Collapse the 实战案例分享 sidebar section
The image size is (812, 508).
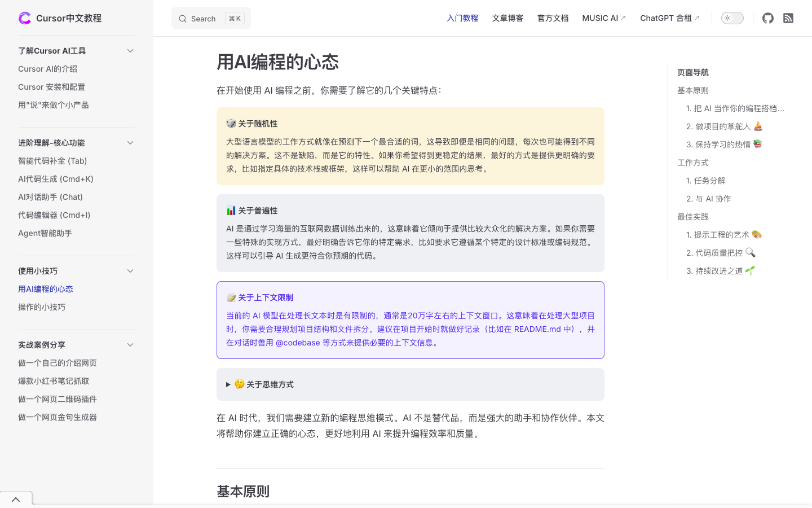(x=130, y=345)
